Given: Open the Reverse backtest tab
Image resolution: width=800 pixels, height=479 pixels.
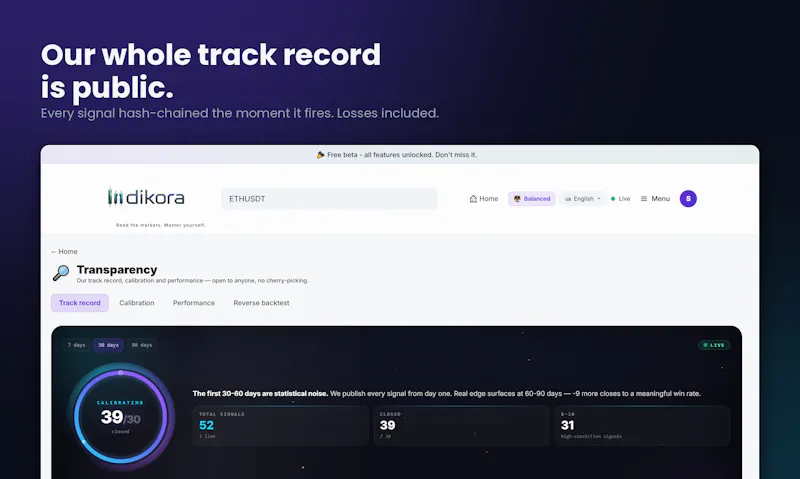Looking at the screenshot, I should coord(261,302).
